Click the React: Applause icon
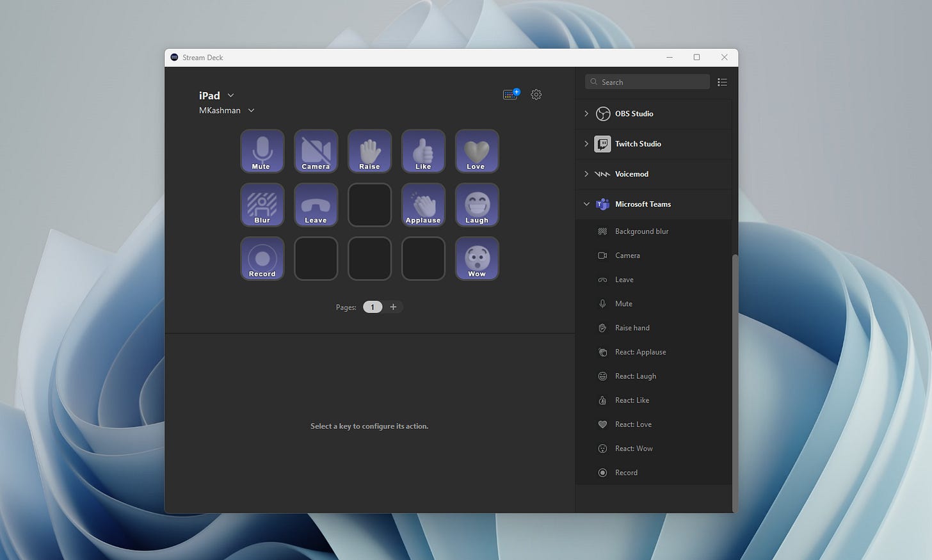This screenshot has width=932, height=560. [602, 352]
